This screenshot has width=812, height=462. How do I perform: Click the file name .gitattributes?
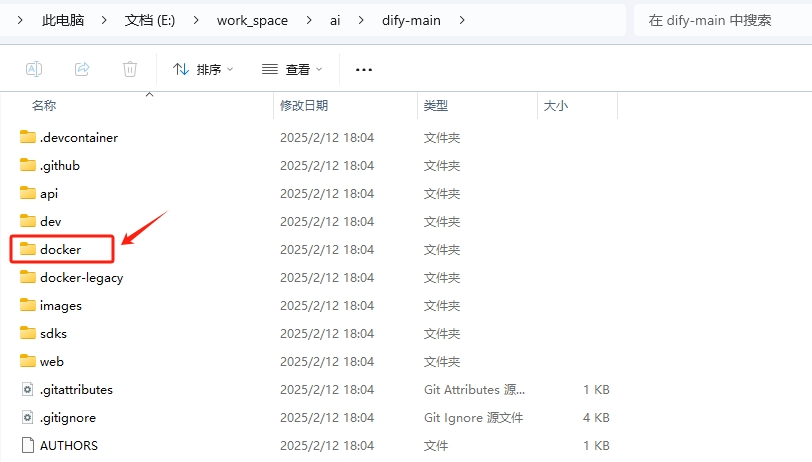[76, 389]
